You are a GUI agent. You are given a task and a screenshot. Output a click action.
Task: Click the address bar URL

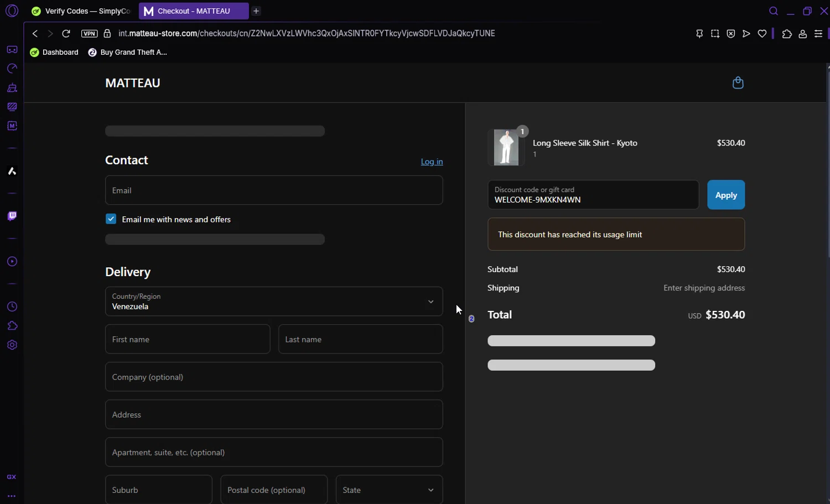click(307, 34)
